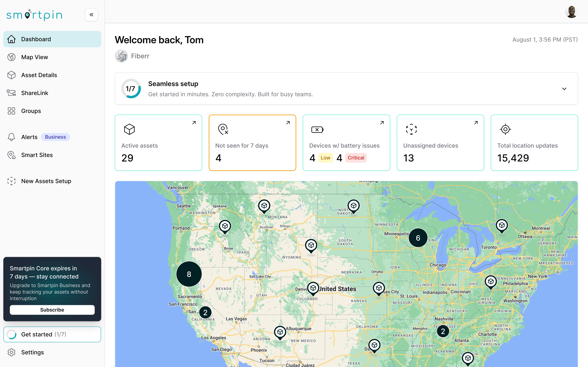588x367 pixels.
Task: Open ShareLink in the sidebar
Action: pos(35,93)
